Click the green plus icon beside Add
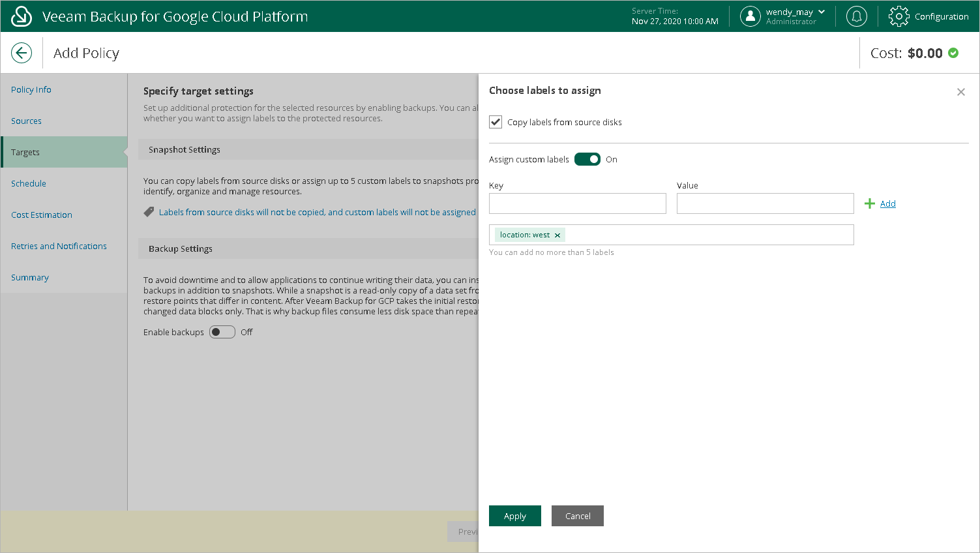The image size is (980, 553). [x=870, y=203]
